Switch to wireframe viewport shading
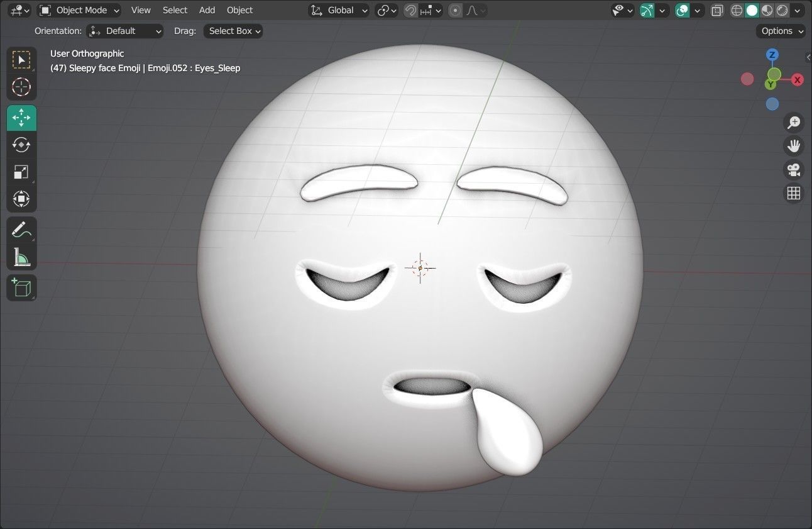Image resolution: width=812 pixels, height=529 pixels. pos(737,10)
